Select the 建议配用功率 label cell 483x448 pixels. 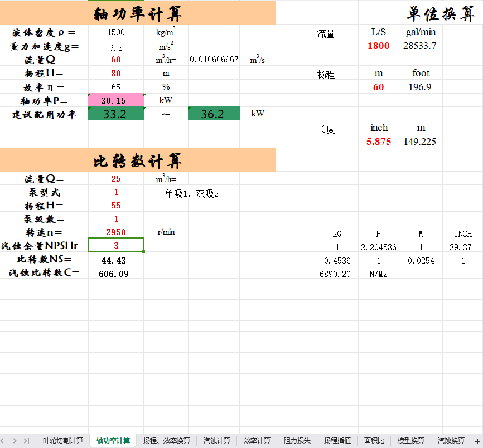[44, 114]
